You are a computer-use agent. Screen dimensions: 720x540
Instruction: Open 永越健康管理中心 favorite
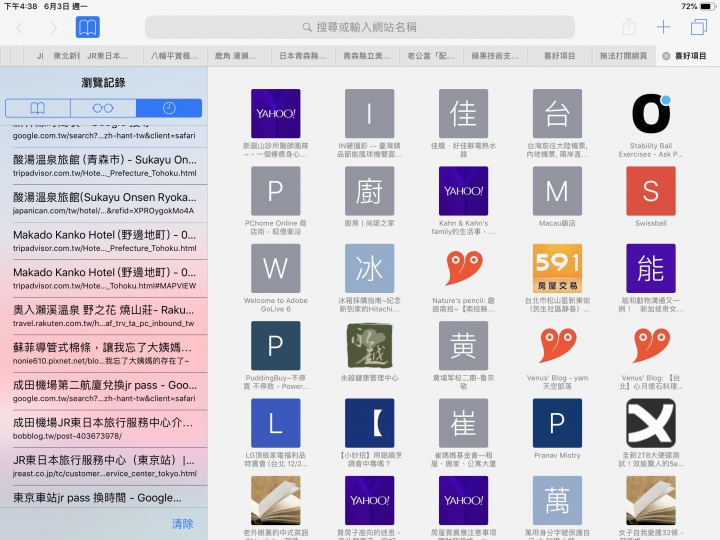point(370,346)
